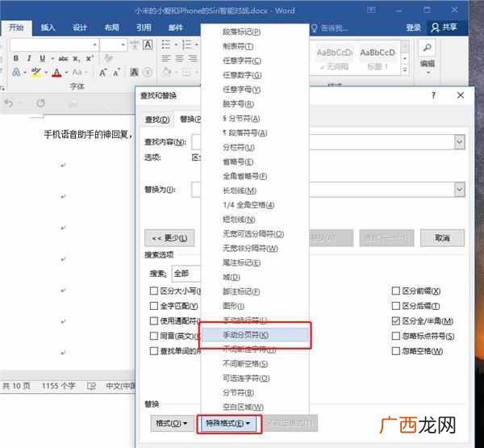Apply Underline formatting
The width and height of the screenshot is (484, 448).
point(43,58)
